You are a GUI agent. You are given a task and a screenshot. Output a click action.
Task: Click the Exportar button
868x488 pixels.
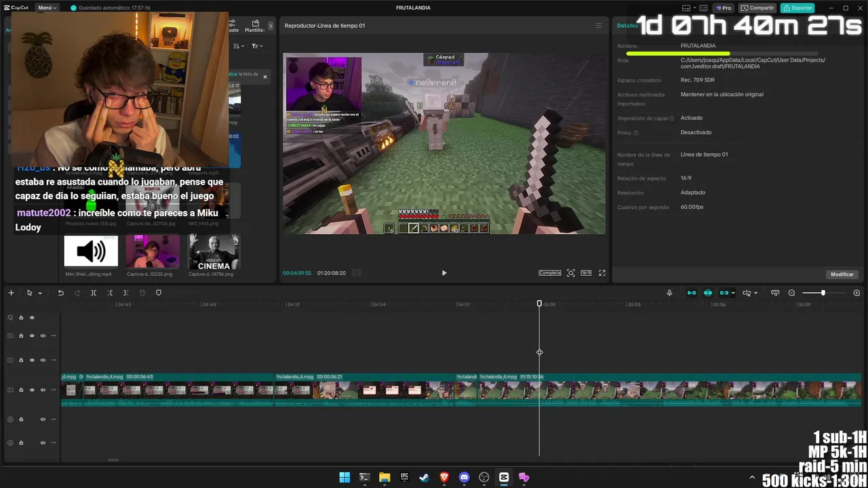point(797,8)
